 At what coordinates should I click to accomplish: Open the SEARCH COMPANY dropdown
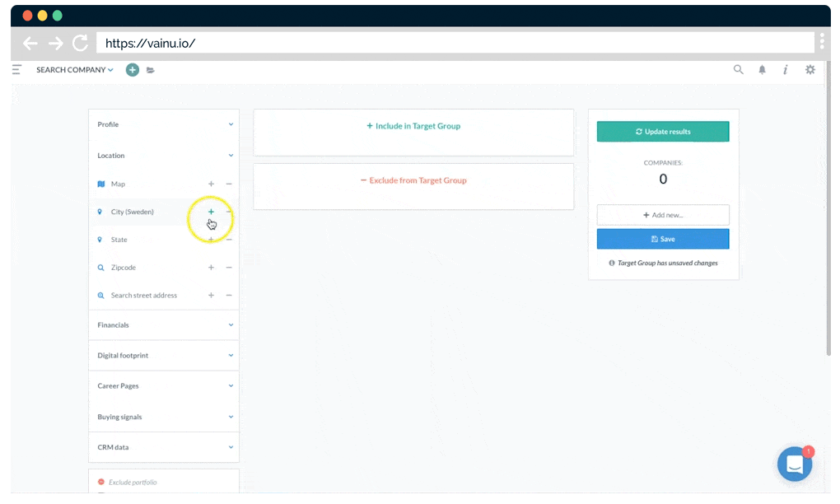[x=74, y=70]
